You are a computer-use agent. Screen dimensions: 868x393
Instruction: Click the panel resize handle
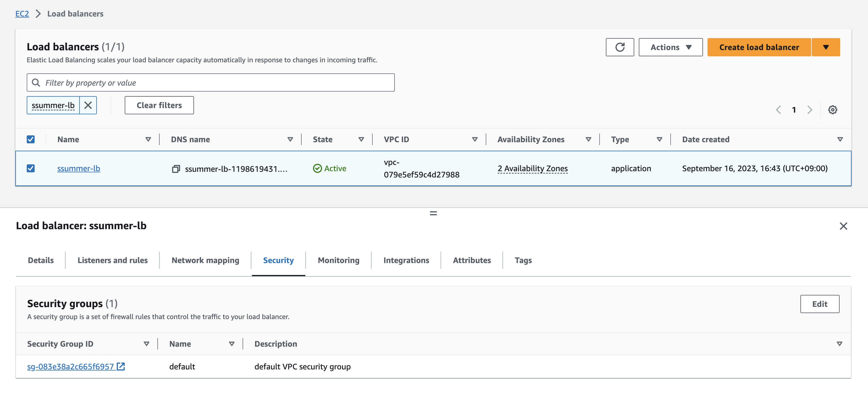point(433,213)
